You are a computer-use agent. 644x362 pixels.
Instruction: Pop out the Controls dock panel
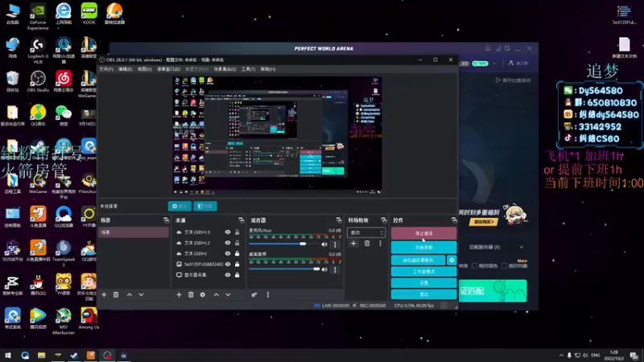454,220
